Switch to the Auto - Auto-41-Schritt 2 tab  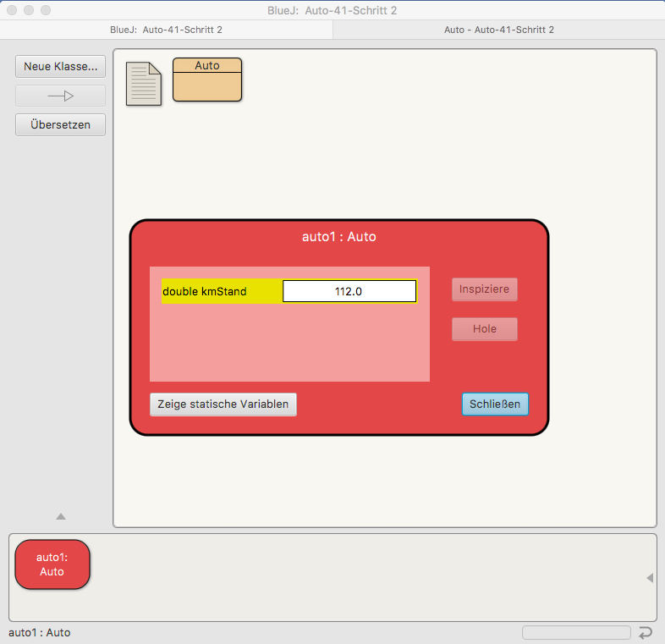(x=498, y=30)
